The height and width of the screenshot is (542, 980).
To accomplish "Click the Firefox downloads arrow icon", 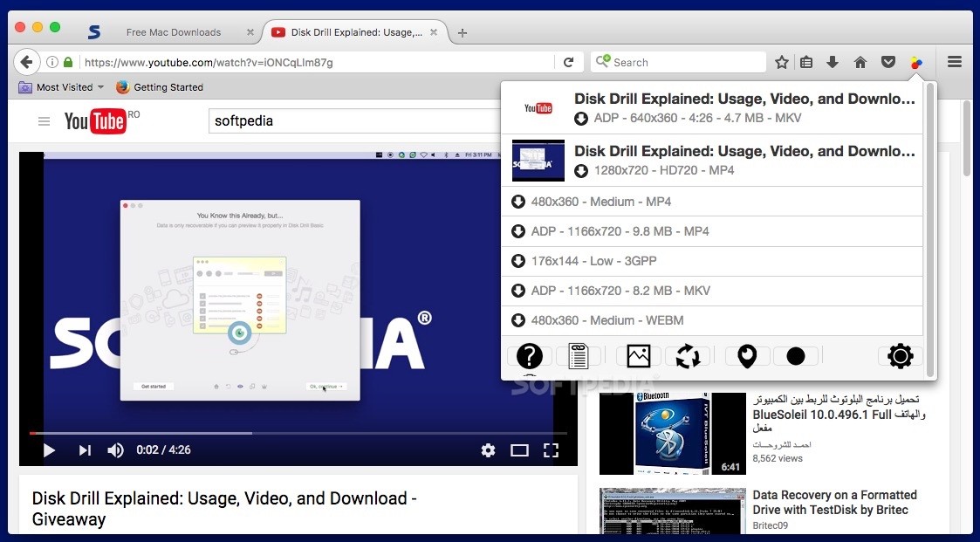I will coord(832,62).
